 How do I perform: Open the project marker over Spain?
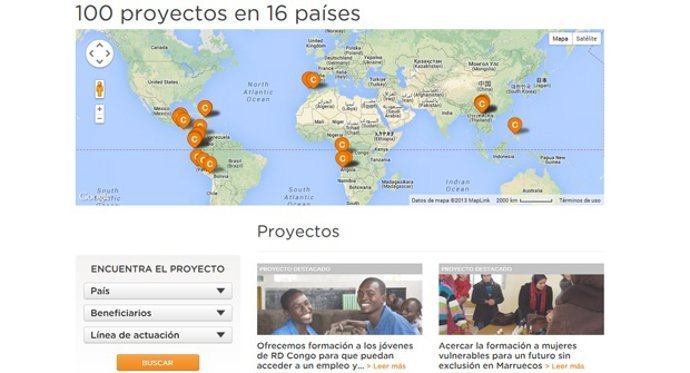313,80
